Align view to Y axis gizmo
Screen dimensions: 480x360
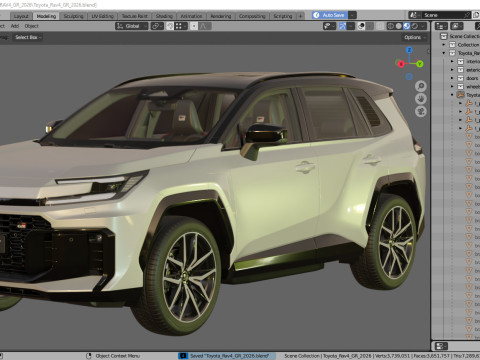419,63
